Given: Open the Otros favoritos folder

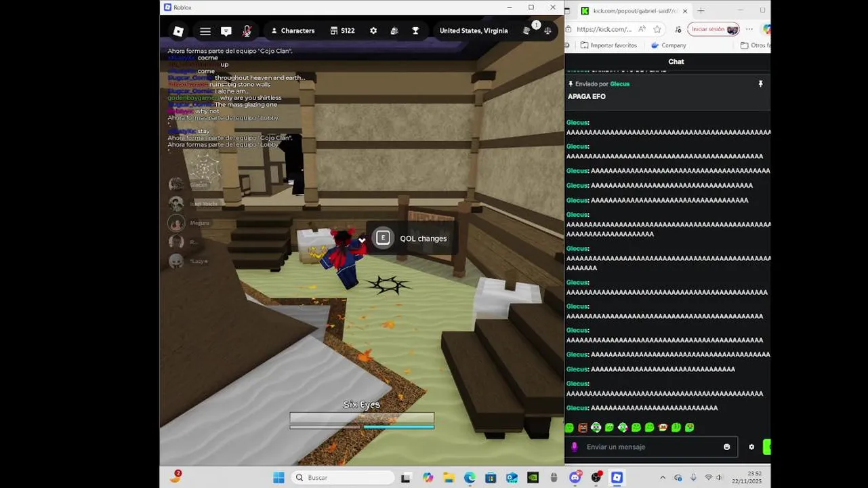Looking at the screenshot, I should coord(755,45).
